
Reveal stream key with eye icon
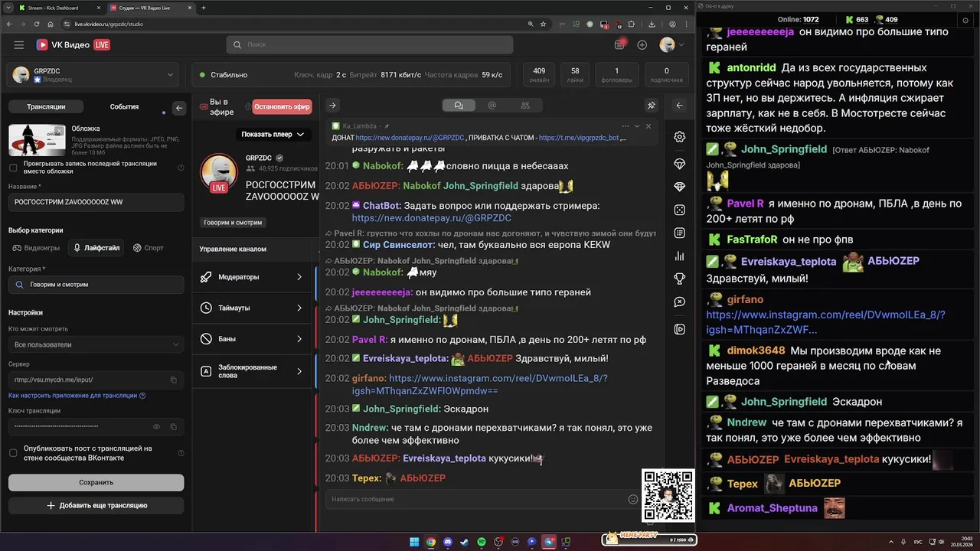(157, 426)
